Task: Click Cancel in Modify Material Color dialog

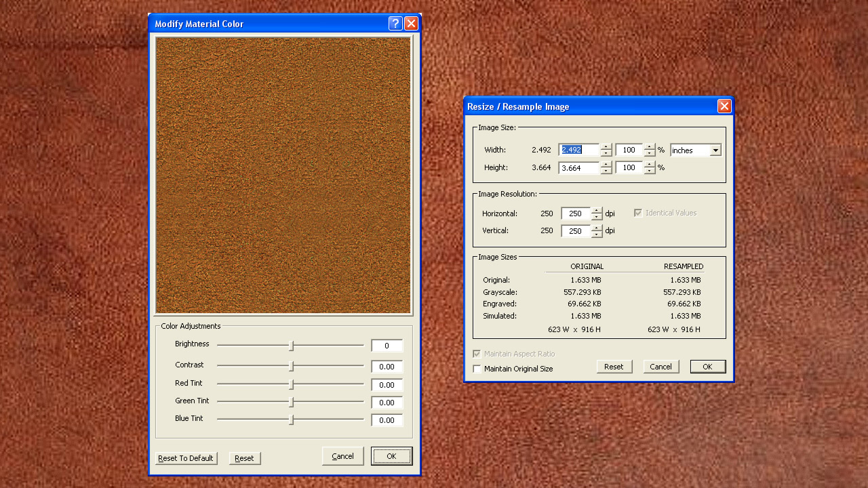Action: 342,456
